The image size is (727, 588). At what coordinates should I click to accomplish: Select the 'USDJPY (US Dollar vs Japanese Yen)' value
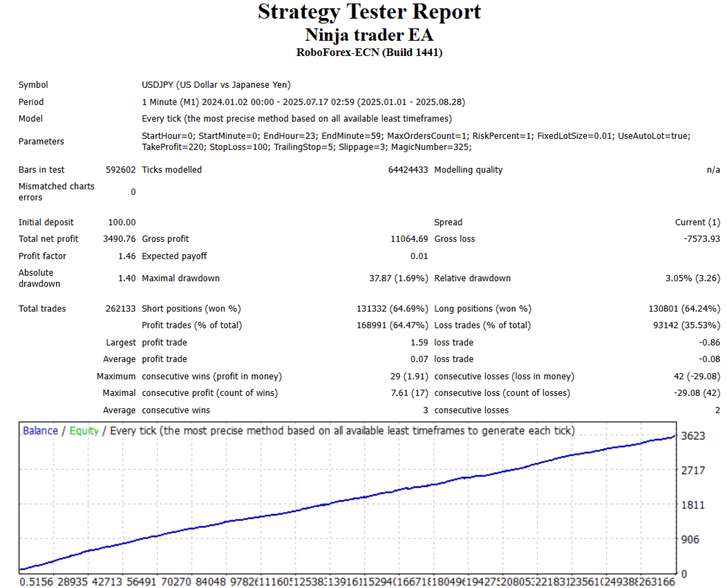coord(216,85)
